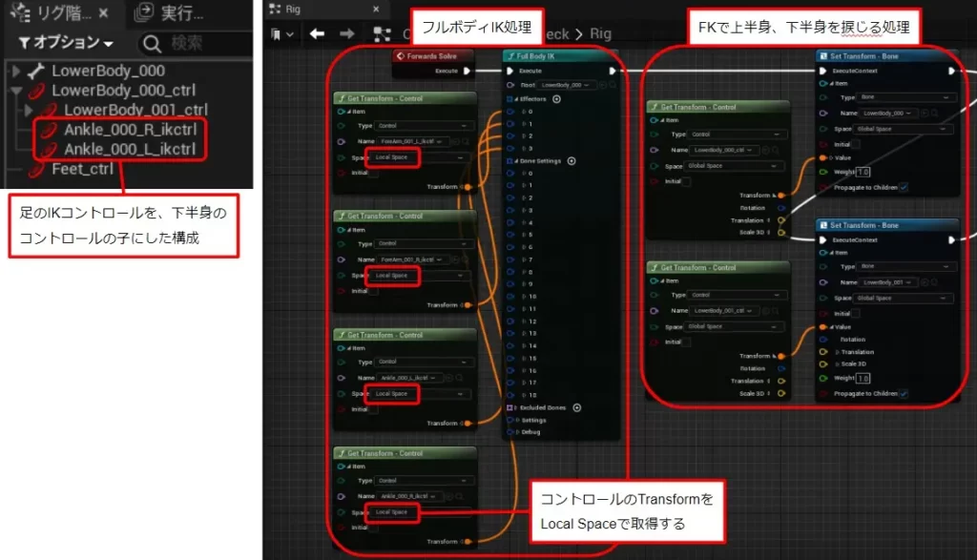This screenshot has height=560, width=977.
Task: Click the back navigation arrow in graph editor
Action: coord(317,32)
